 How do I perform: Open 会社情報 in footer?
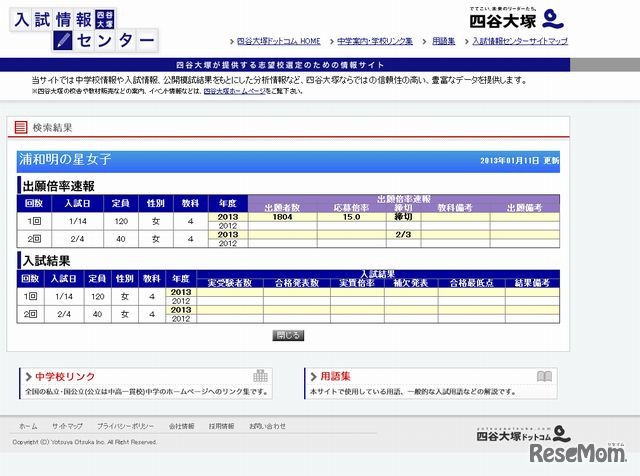coord(182,426)
